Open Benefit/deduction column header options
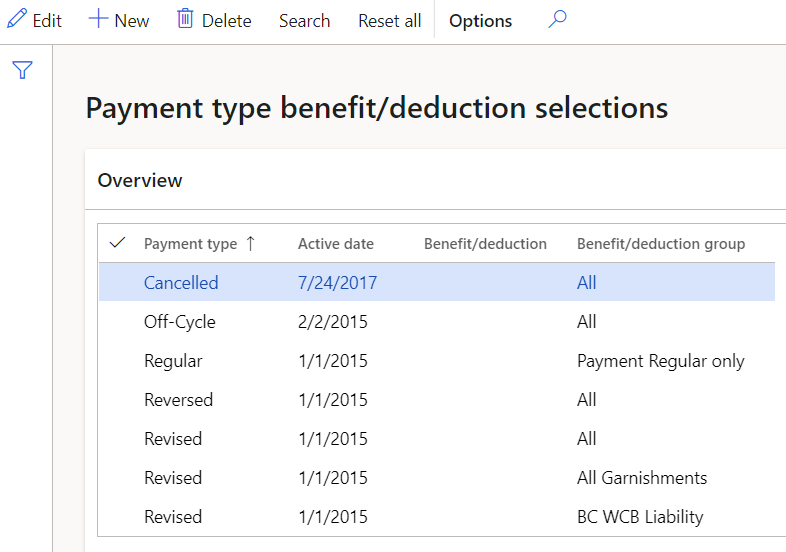This screenshot has height=552, width=786. (485, 244)
